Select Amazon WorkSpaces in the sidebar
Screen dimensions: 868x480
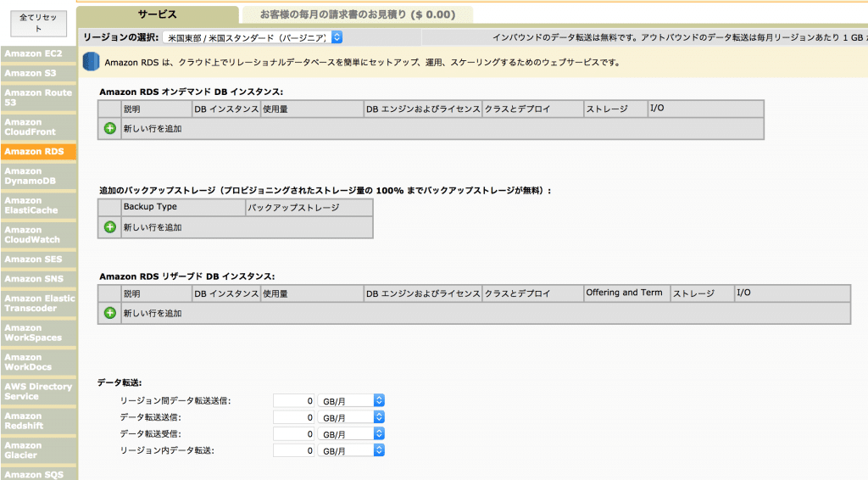pyautogui.click(x=38, y=332)
